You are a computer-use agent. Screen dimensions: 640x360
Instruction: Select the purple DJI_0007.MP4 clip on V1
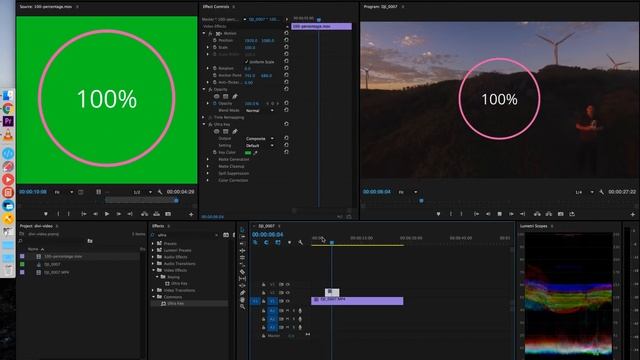(357, 301)
